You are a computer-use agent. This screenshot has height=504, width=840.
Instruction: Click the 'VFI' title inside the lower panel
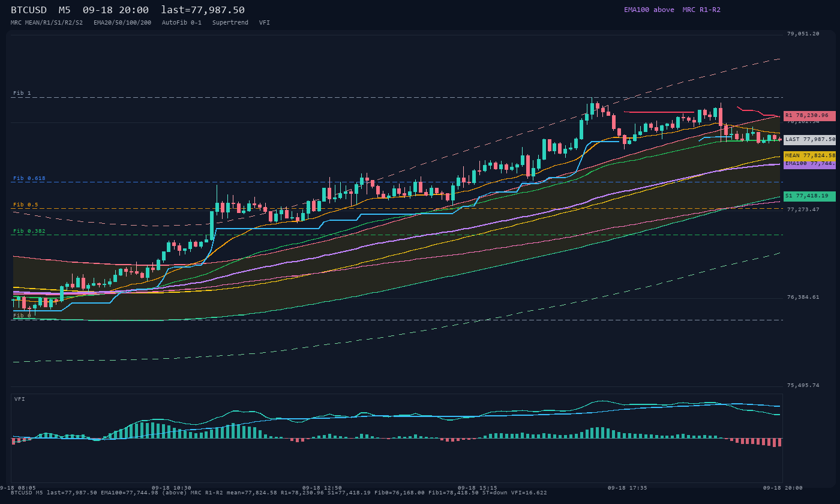(x=20, y=399)
